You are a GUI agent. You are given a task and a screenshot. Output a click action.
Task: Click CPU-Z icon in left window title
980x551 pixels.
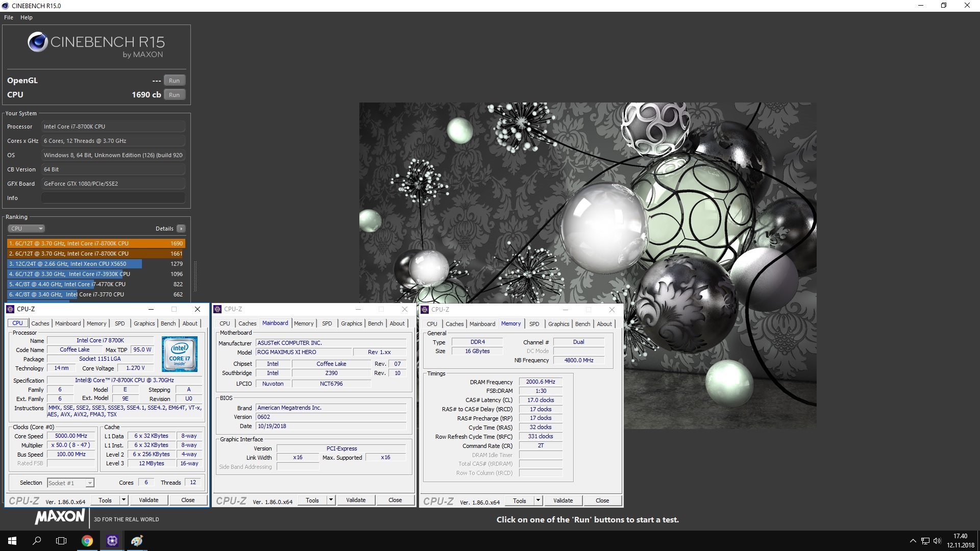point(10,309)
